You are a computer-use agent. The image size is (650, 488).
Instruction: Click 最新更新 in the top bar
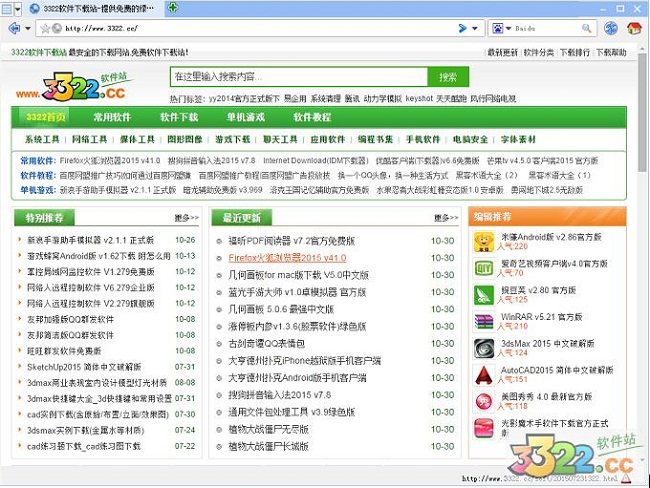pos(502,53)
